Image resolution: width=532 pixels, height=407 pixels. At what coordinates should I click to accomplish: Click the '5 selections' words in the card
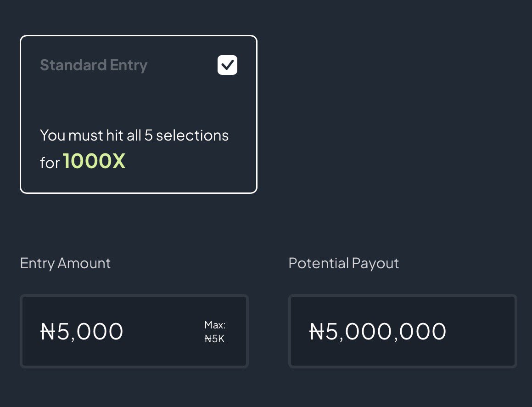click(x=186, y=136)
